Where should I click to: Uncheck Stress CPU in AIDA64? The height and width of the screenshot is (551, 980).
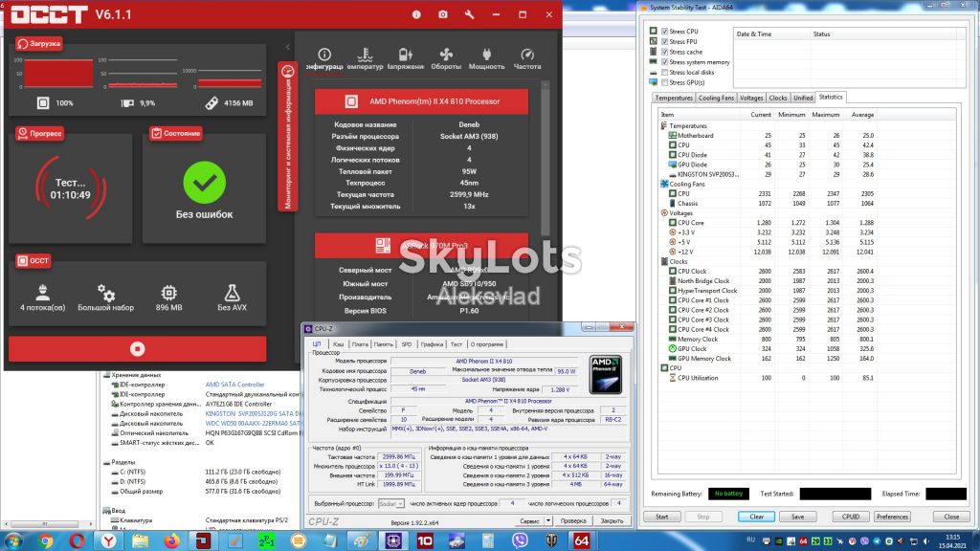coord(665,32)
